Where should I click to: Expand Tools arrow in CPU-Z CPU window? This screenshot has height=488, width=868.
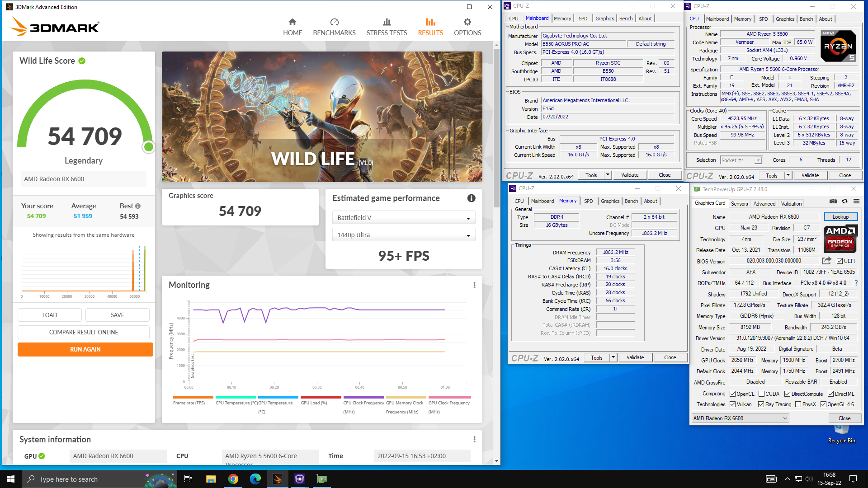click(x=788, y=175)
